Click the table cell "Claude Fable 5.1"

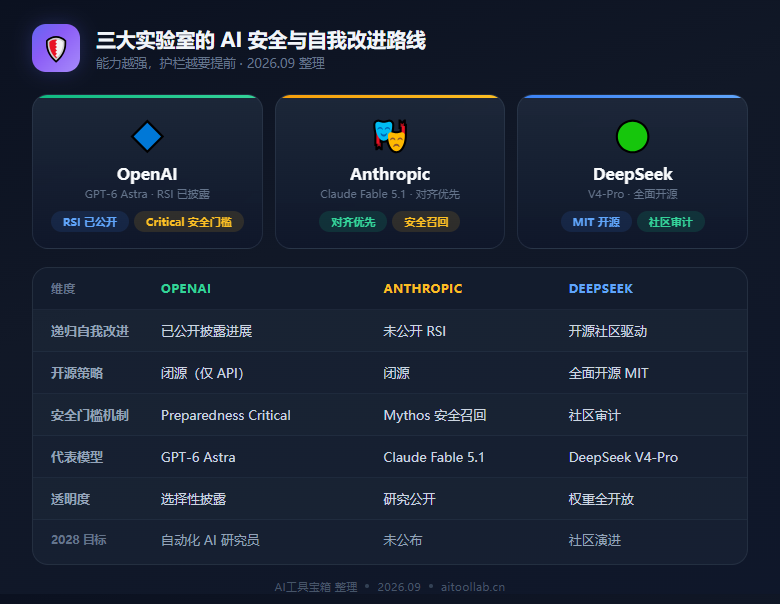coord(434,457)
